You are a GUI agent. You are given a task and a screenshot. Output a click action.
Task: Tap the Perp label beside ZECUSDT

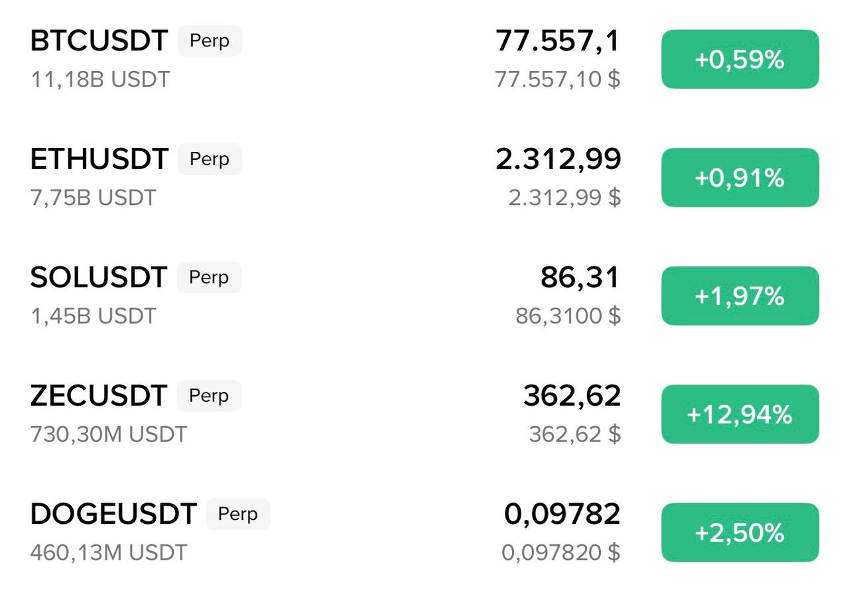click(209, 396)
